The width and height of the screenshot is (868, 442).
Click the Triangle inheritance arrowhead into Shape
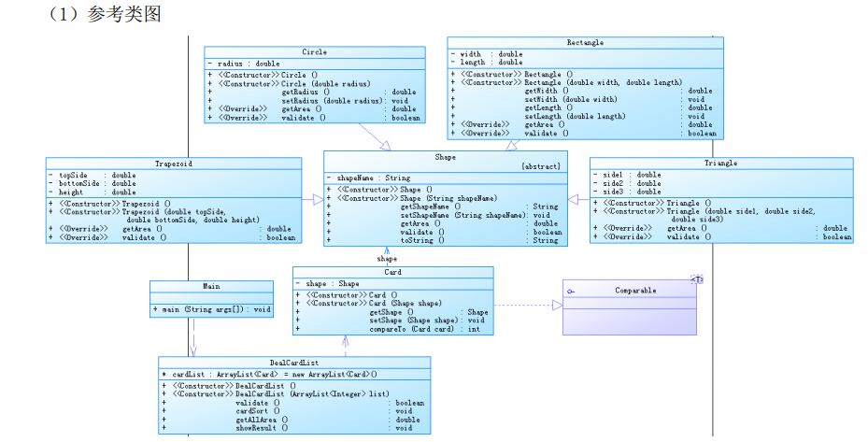574,199
